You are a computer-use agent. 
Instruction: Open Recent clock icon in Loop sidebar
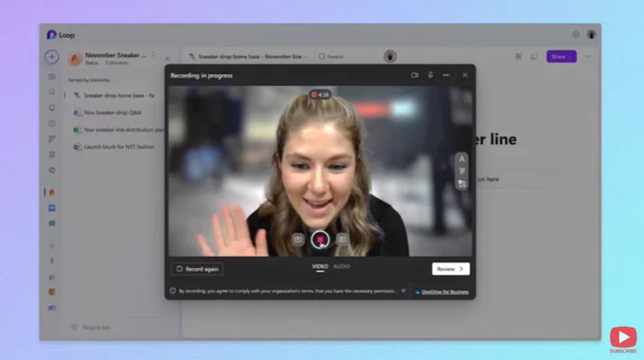tap(52, 123)
